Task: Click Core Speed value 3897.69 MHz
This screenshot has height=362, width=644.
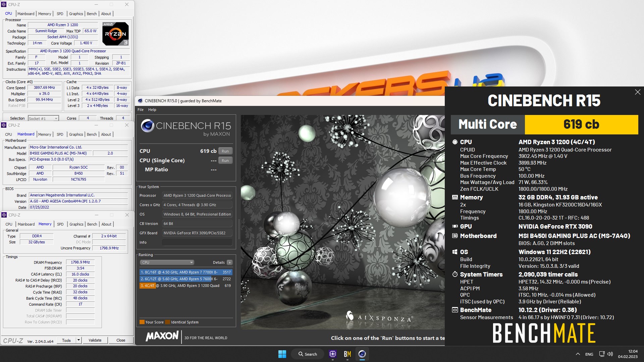Action: pos(44,87)
